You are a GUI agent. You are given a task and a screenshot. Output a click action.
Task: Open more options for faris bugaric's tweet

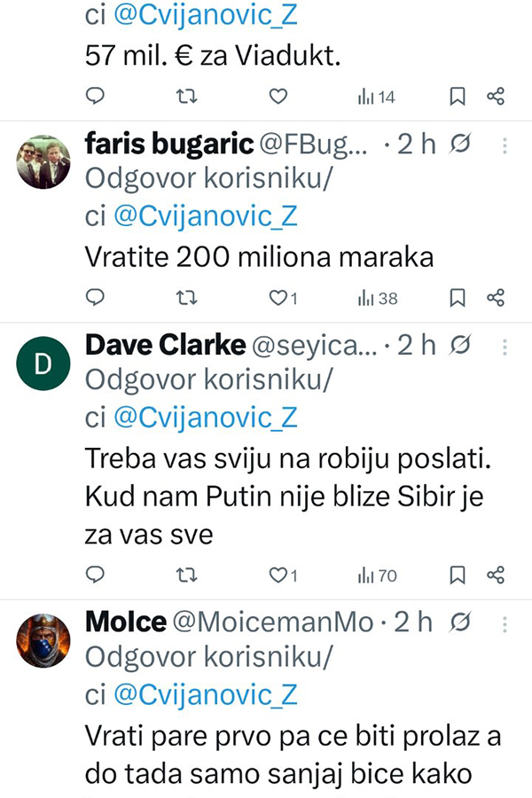pyautogui.click(x=505, y=145)
